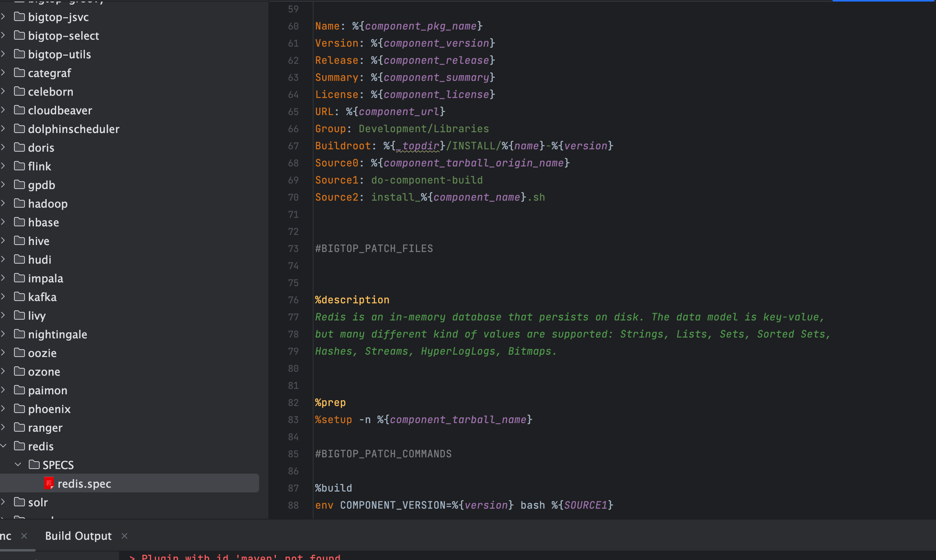Switch to the Build Output tab
The image size is (936, 560).
coord(78,536)
